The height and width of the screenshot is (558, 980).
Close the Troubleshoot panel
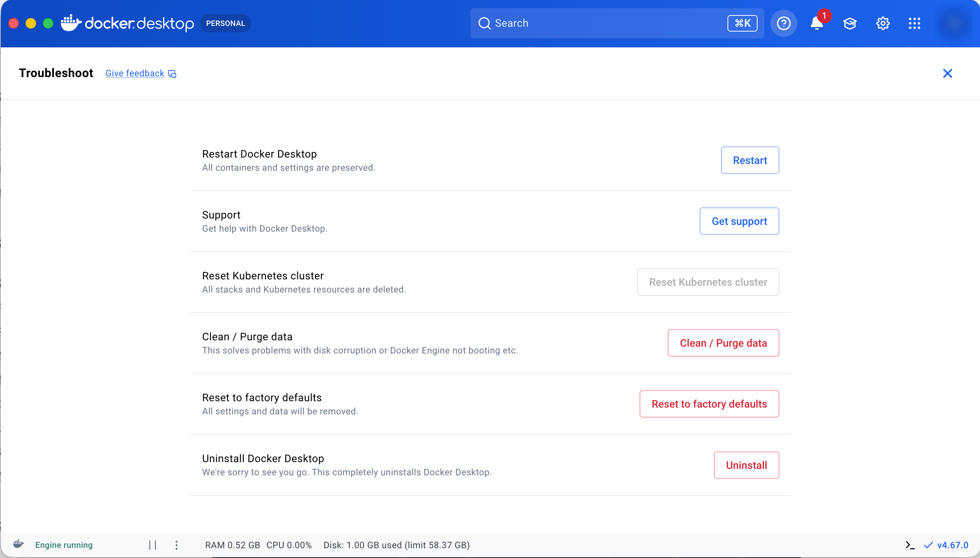tap(947, 73)
